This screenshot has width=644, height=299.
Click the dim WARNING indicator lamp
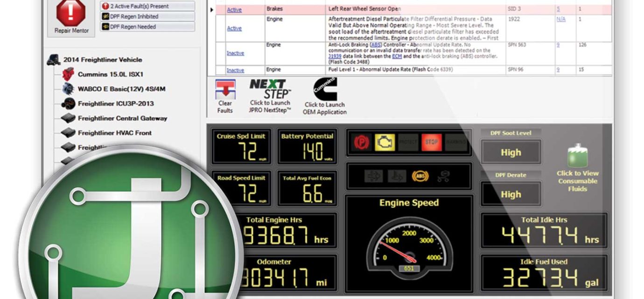456,142
